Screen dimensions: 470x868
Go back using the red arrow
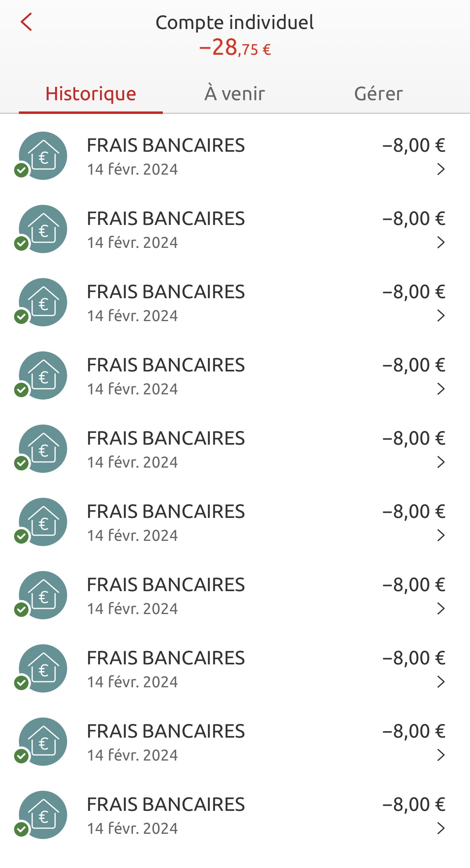[x=26, y=22]
